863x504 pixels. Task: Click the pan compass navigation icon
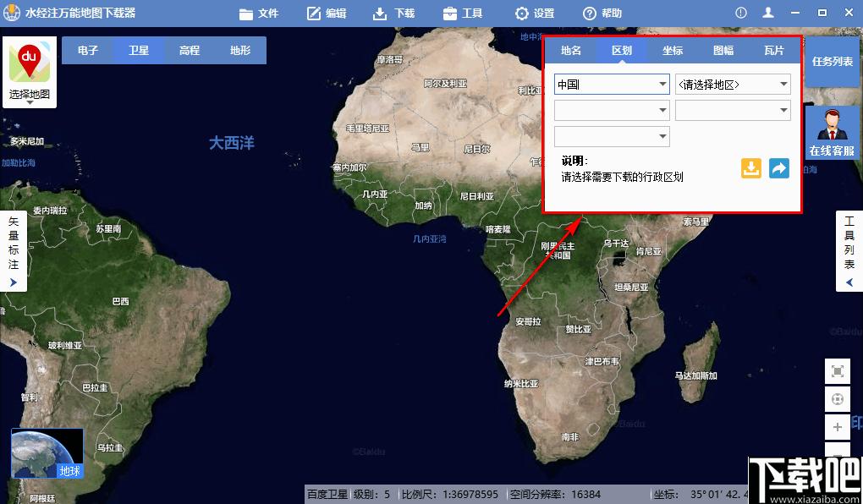838,399
